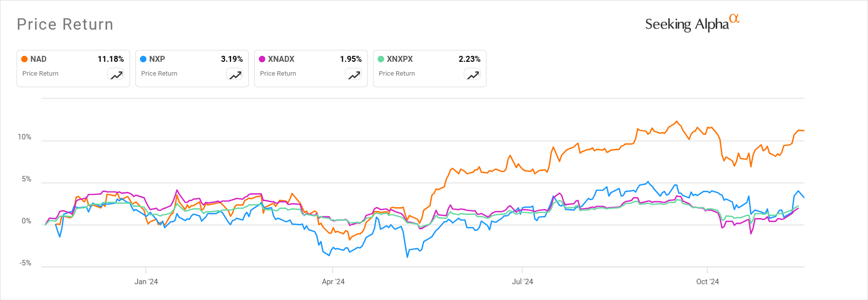Screen dimensions: 868x300
Task: Click the XNADX sparkline chart icon
Action: [x=353, y=74]
